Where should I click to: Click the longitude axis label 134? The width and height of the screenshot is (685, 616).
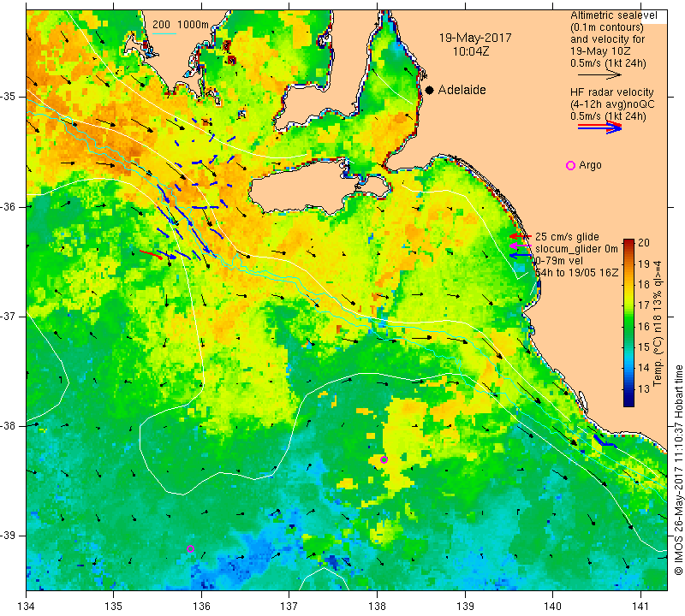(x=27, y=607)
